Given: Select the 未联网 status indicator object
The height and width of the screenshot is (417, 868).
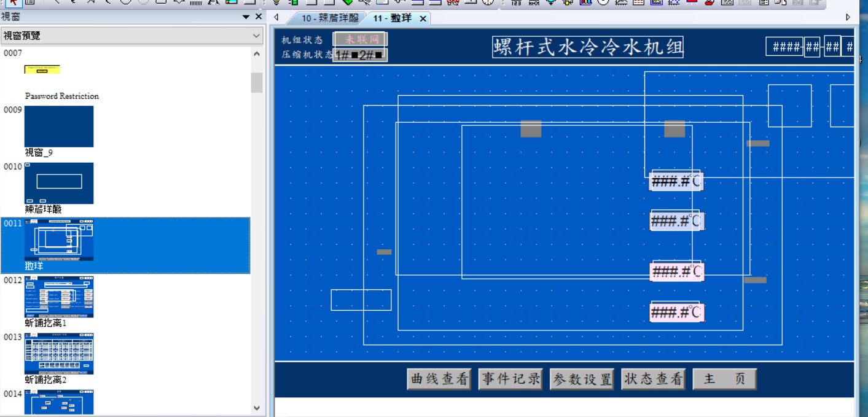Looking at the screenshot, I should click(x=360, y=39).
